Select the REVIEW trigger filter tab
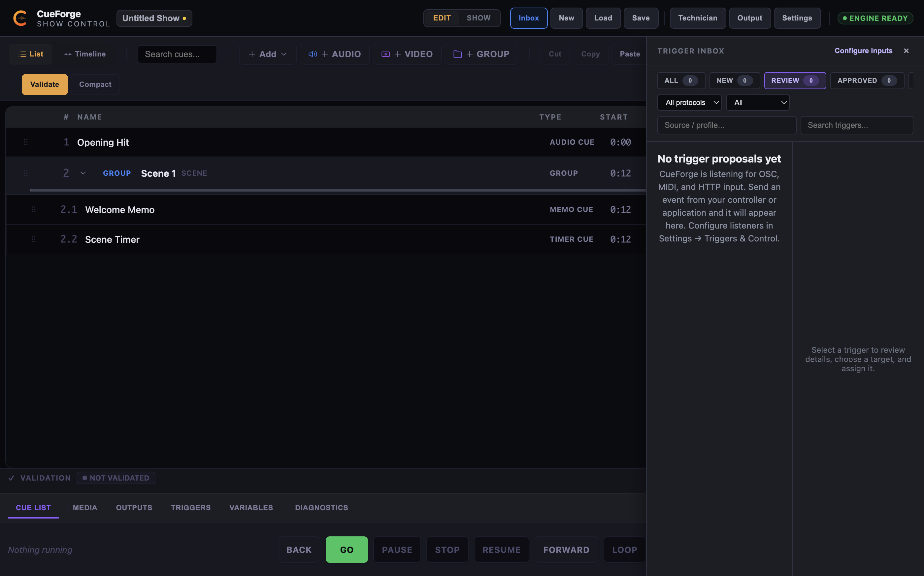The width and height of the screenshot is (924, 576). (x=795, y=80)
